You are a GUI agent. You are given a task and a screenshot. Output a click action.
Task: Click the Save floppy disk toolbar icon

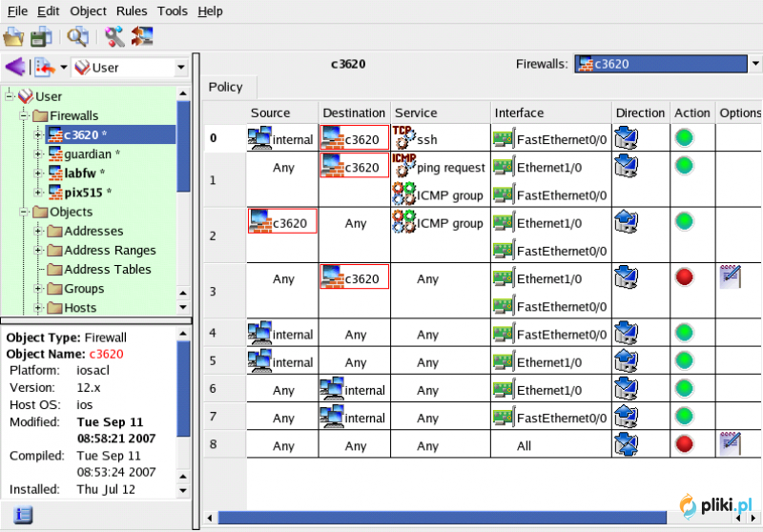click(x=41, y=37)
